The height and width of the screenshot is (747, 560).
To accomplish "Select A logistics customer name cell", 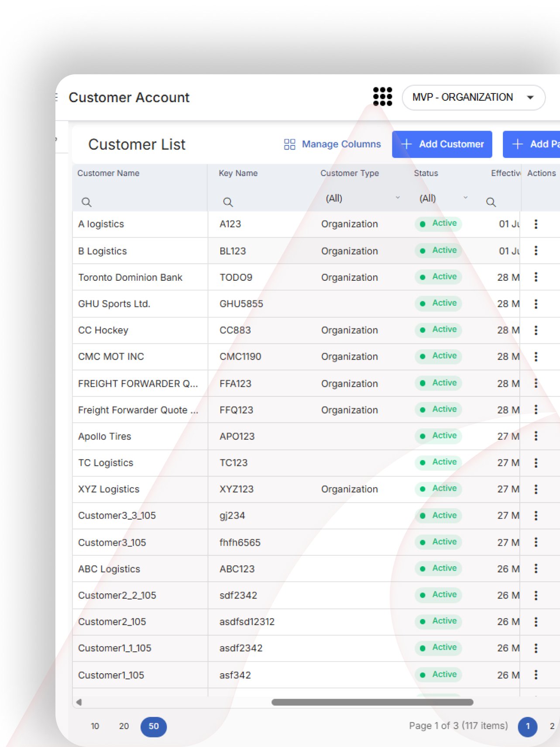I will coord(140,224).
